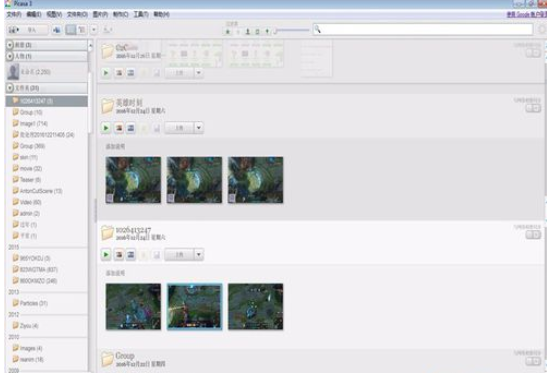Screen dimensions: 547x373
Task: Filter to show starred photos only
Action: 228,32
